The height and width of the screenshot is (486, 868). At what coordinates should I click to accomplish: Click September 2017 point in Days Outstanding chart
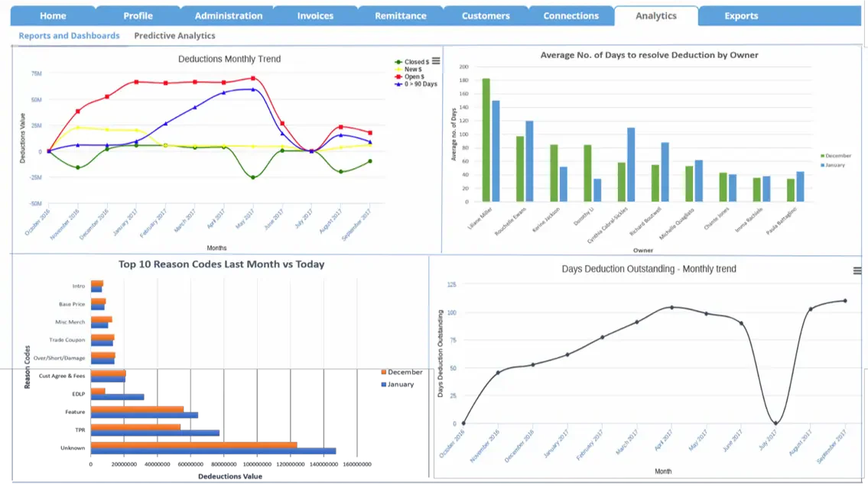[845, 301]
